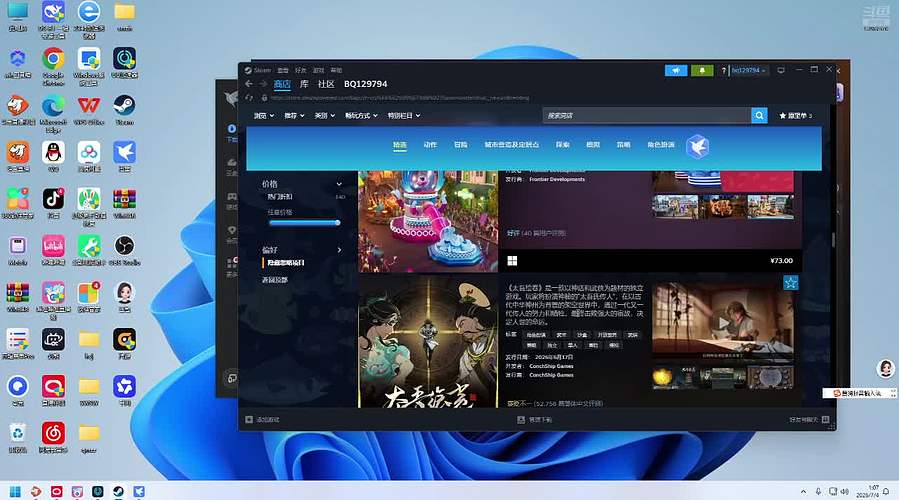This screenshot has width=899, height=500.
Task: Open Steam from the Windows taskbar
Action: [118, 491]
